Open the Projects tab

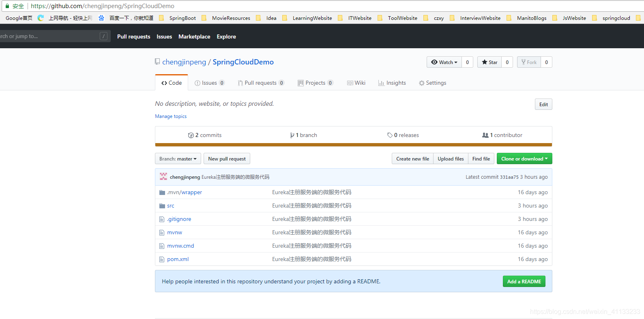tap(315, 83)
